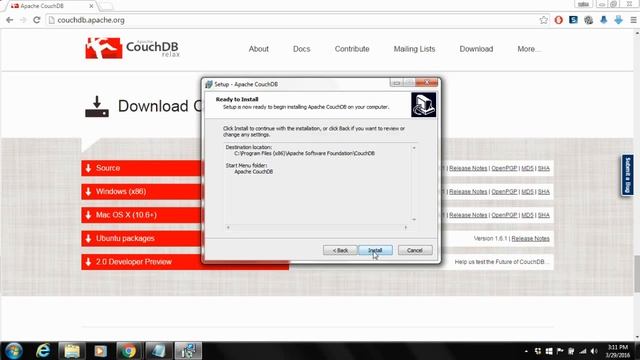Click the browser back arrow
640x360 pixels.
click(10, 20)
